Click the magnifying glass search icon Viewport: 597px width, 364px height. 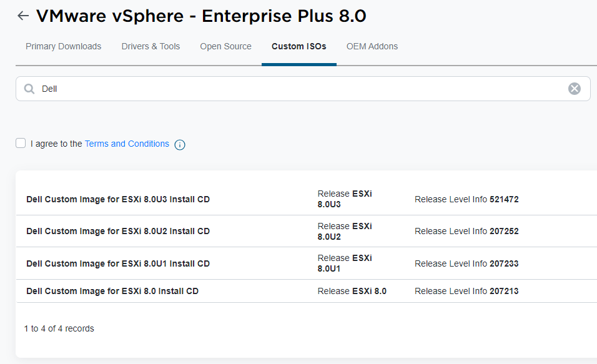point(29,88)
